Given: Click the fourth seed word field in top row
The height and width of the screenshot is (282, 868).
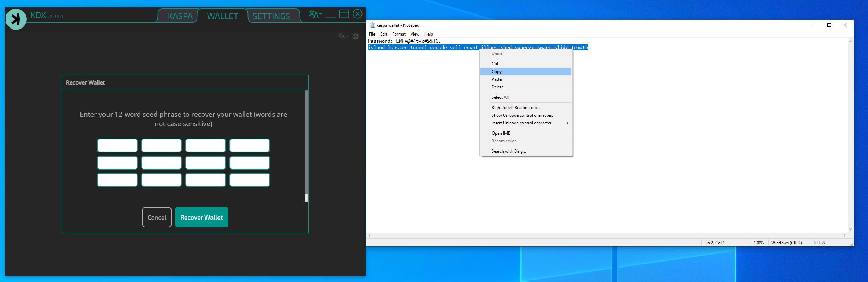Looking at the screenshot, I should coord(250,145).
